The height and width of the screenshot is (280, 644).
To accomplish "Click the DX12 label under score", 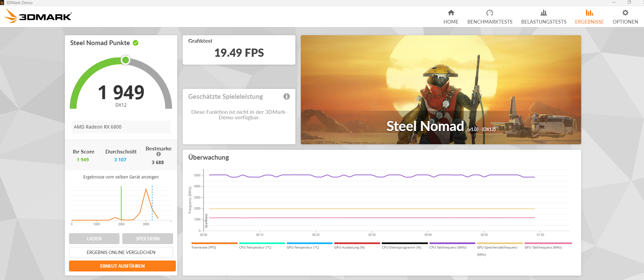I will coord(121,105).
